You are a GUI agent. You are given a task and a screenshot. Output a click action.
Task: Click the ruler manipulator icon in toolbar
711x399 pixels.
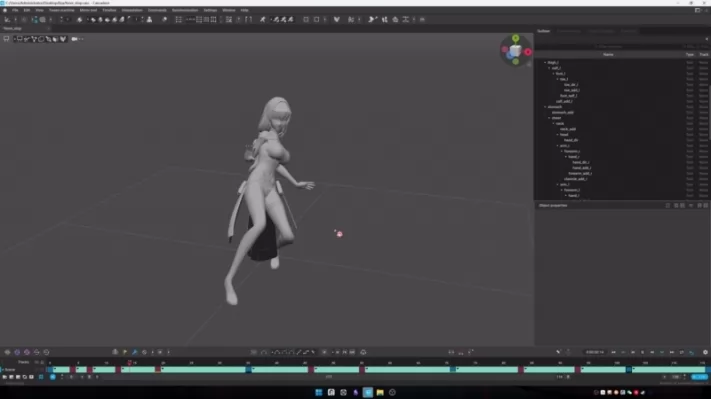point(405,19)
